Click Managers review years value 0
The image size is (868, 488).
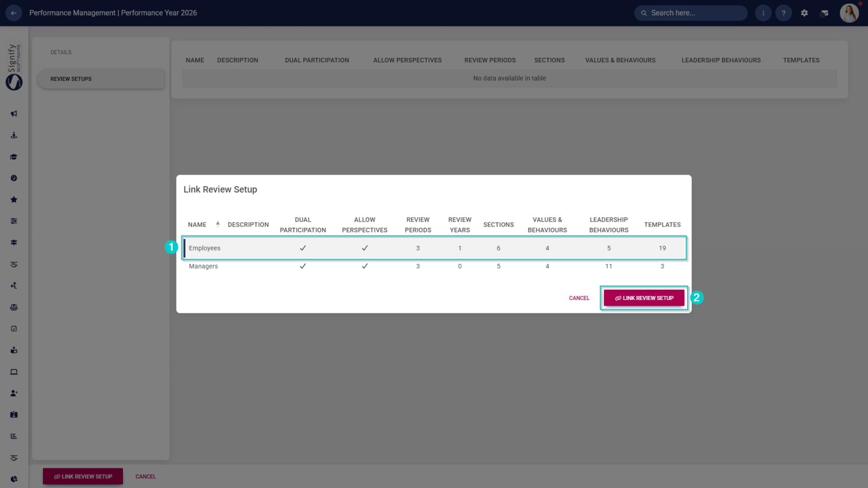[460, 266]
